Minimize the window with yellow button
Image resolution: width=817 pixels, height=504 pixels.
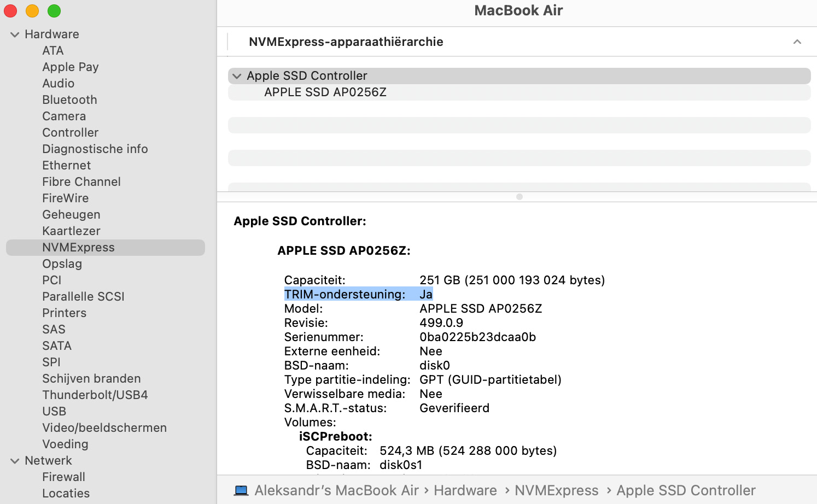(x=32, y=10)
